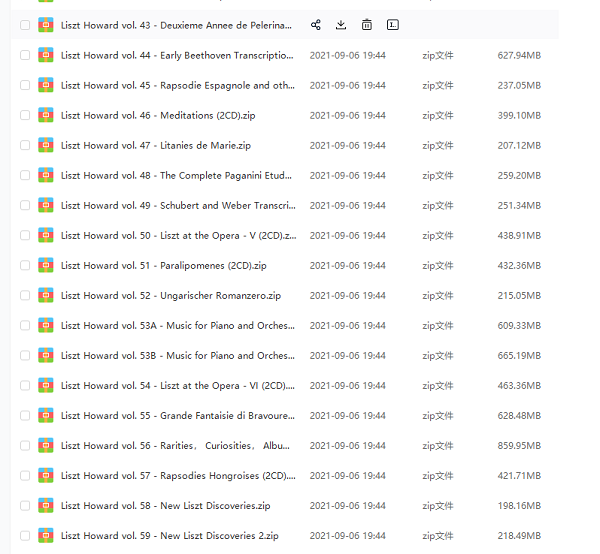Click zip icon of vol. 58

point(46,506)
